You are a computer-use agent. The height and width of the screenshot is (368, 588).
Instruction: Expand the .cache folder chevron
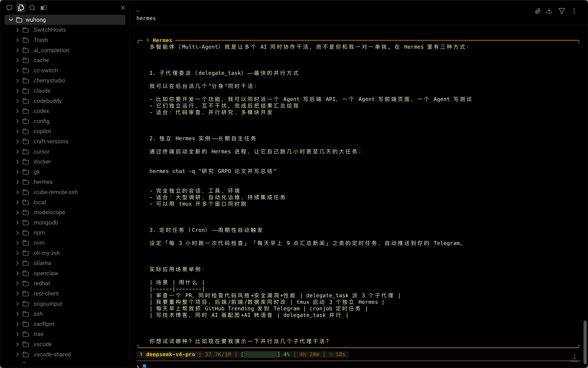point(18,60)
